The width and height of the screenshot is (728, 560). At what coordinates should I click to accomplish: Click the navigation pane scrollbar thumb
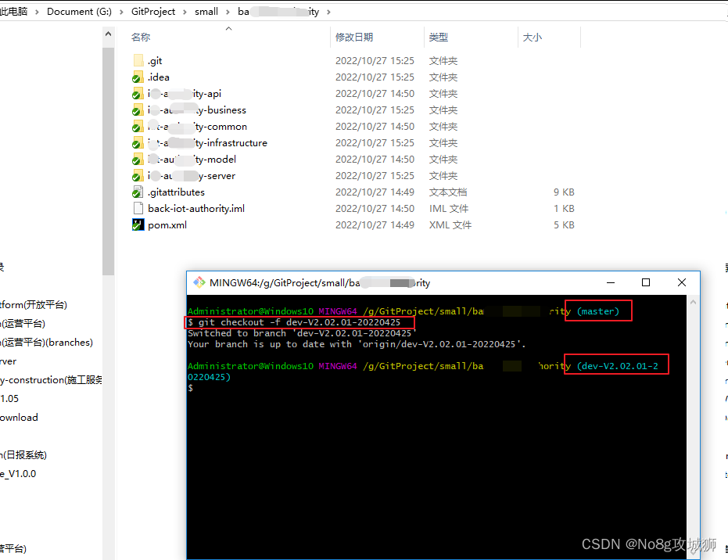pos(108,161)
